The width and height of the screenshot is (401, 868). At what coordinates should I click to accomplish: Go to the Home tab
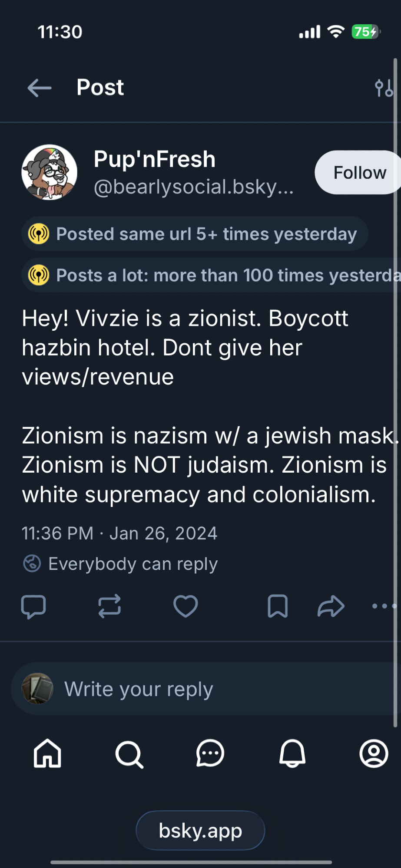47,753
